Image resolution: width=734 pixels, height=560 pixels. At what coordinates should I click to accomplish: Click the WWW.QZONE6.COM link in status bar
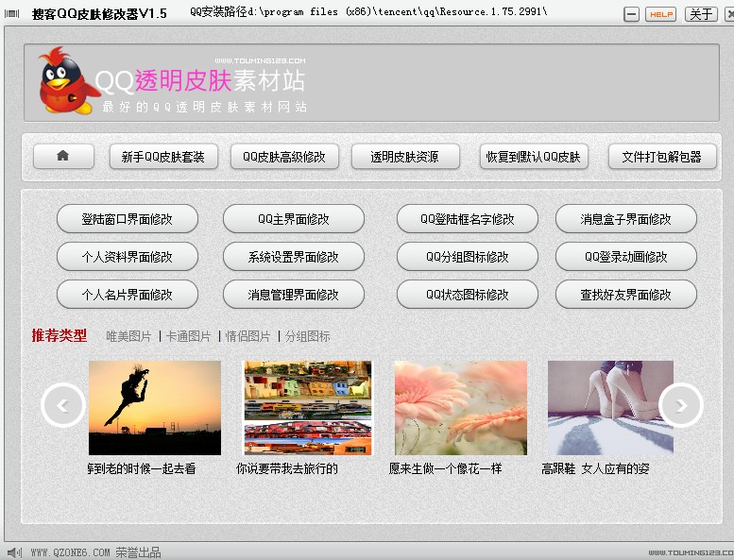click(70, 552)
